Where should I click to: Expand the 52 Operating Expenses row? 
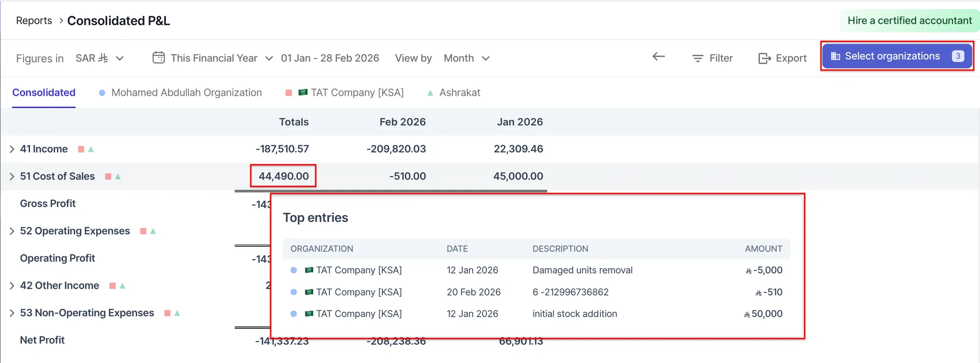[12, 231]
